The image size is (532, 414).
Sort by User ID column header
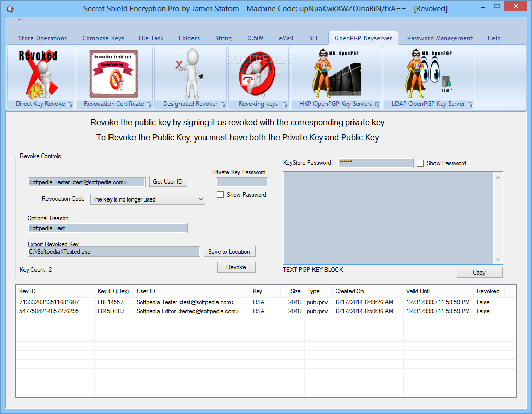tap(191, 291)
